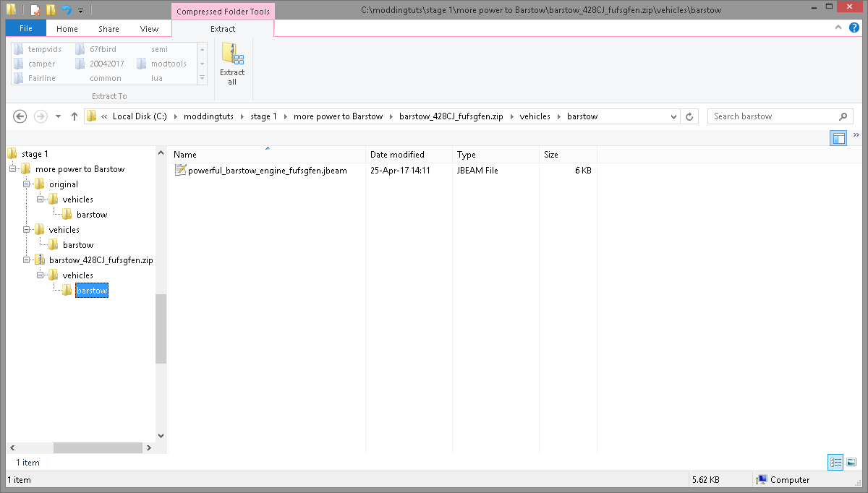
Task: Select original folder in the tree
Action: (64, 184)
